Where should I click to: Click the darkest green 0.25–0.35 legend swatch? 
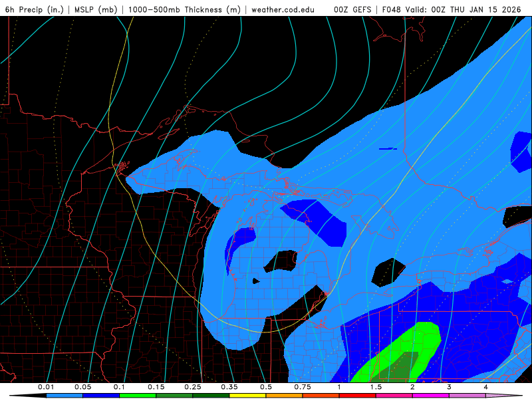[x=211, y=396]
